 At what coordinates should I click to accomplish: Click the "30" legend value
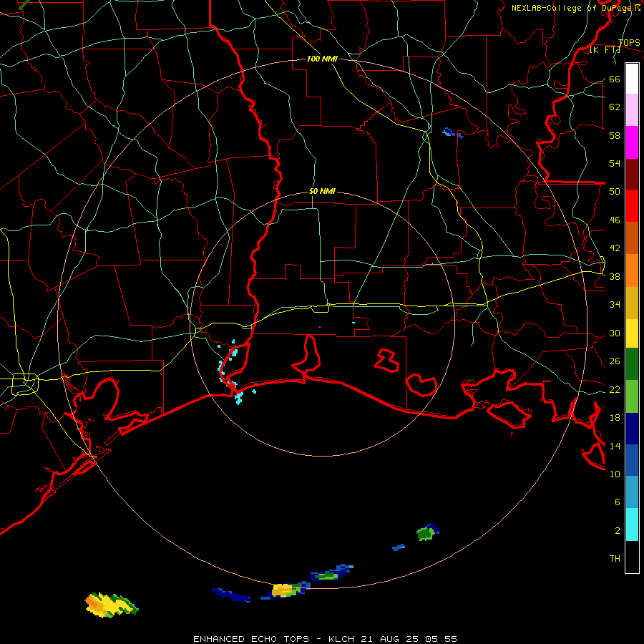(x=615, y=333)
